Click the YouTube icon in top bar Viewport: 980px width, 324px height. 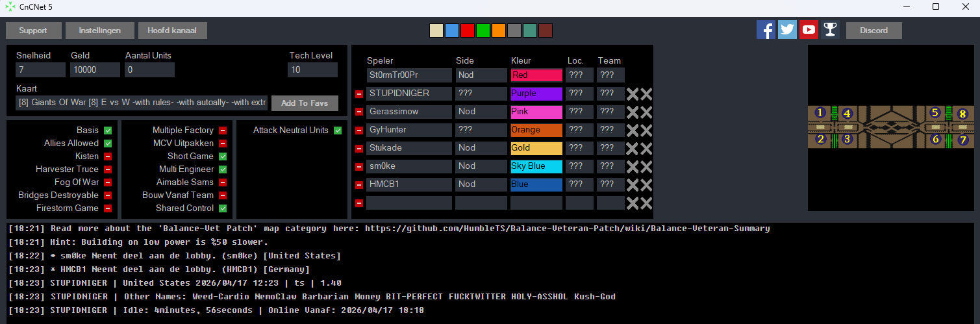(x=809, y=30)
